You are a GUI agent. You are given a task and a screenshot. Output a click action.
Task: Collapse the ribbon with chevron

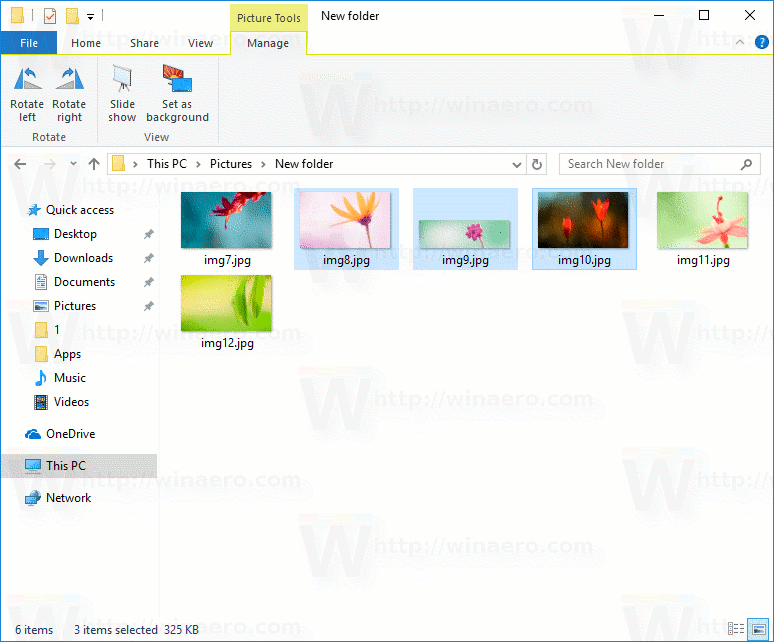(x=739, y=42)
